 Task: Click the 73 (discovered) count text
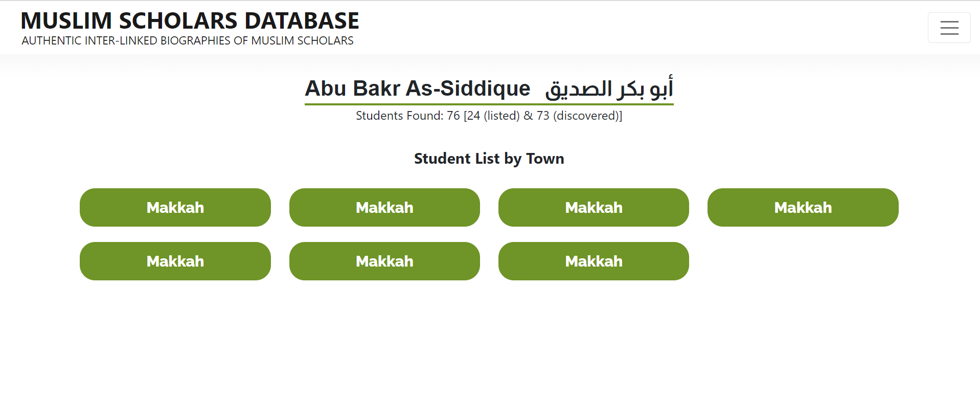pos(578,116)
